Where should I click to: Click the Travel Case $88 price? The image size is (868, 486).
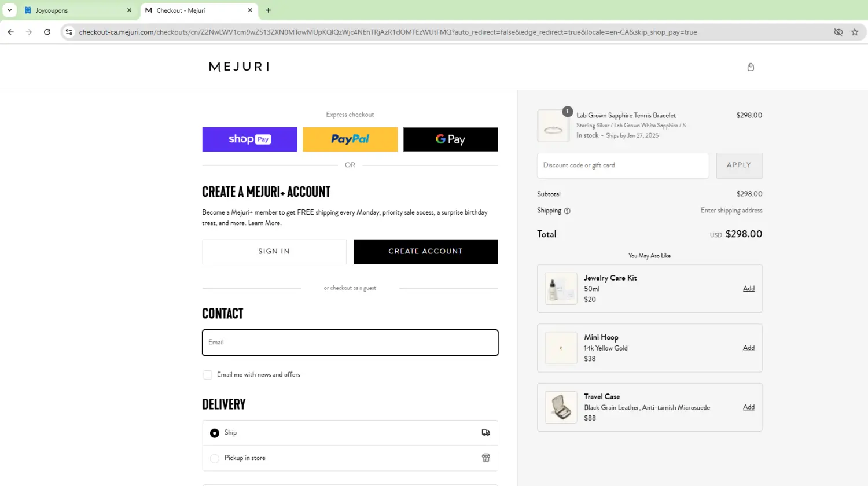coord(590,418)
